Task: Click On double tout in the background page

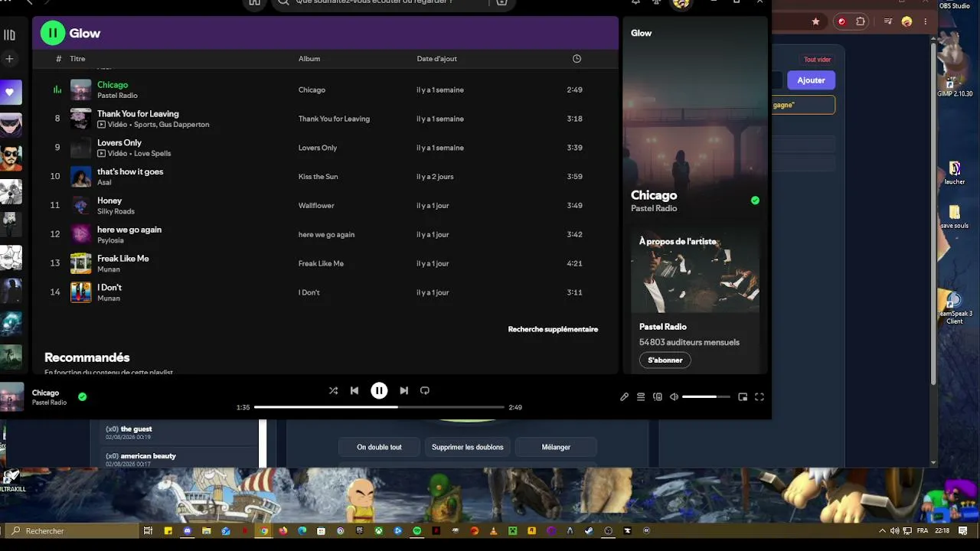Action: (x=379, y=447)
